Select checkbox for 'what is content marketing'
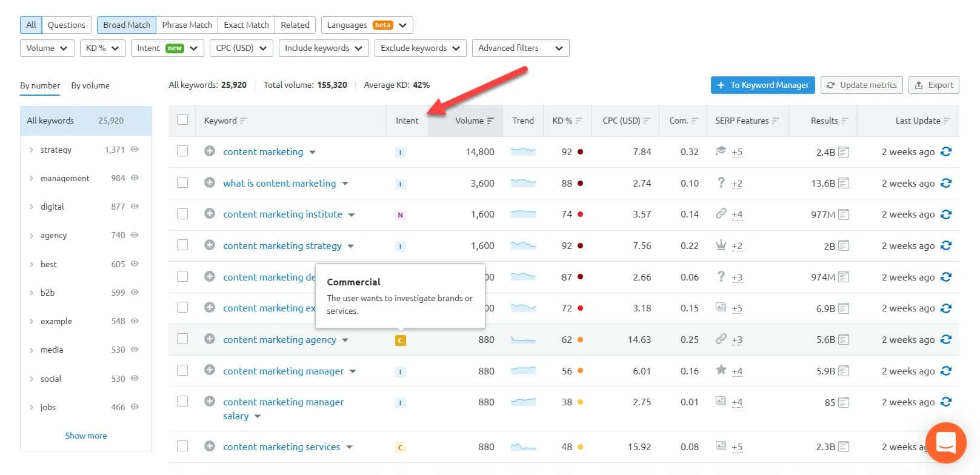Viewport: 980px width, 475px height. (182, 182)
